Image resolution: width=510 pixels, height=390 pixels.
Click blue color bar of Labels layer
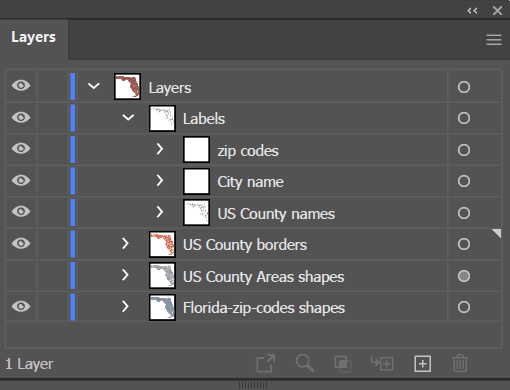(x=73, y=118)
